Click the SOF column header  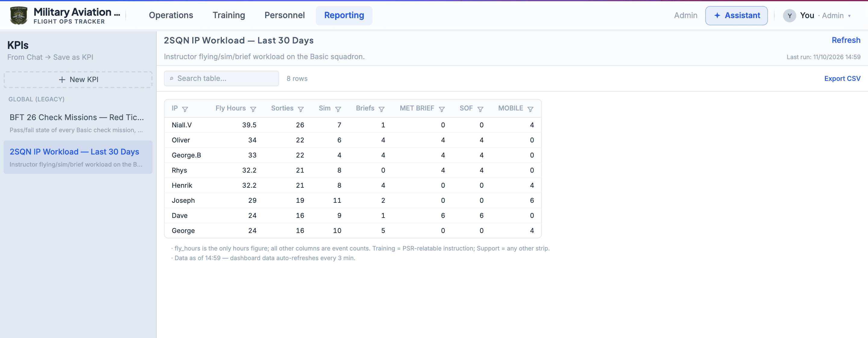tap(466, 108)
